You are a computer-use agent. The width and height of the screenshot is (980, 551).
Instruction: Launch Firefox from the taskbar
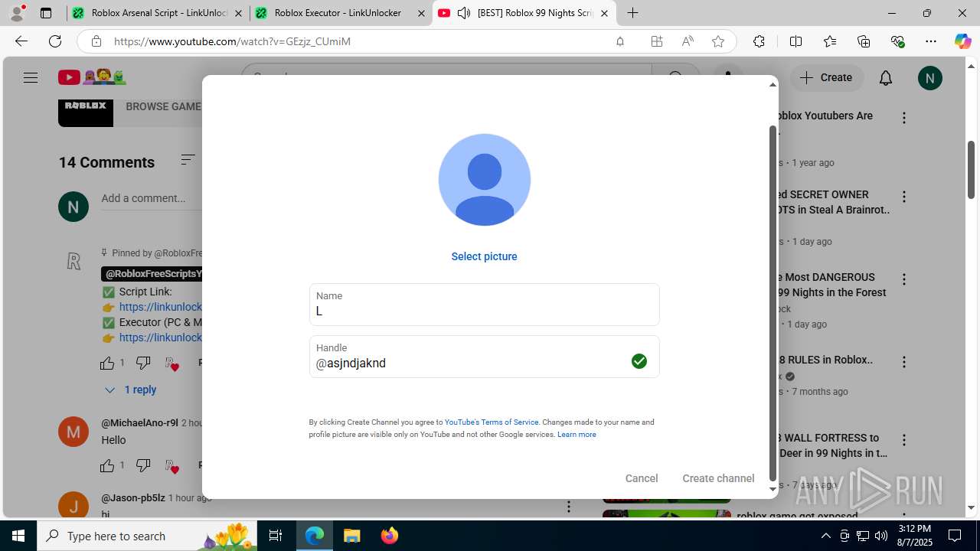[389, 536]
